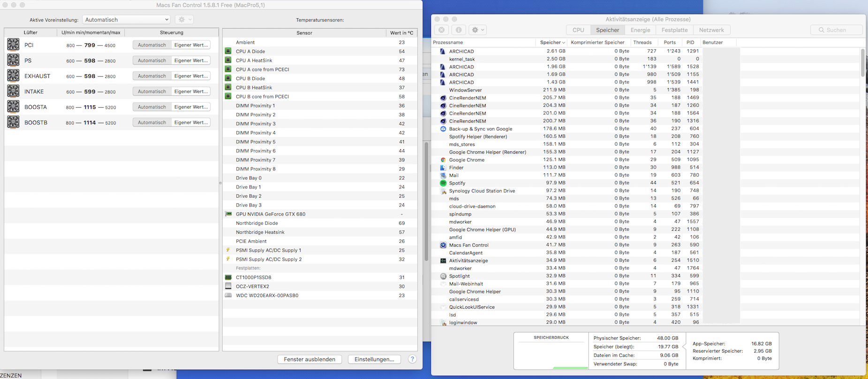Click the process list vertical scrollbar
Screen dimensions: 868x379
click(x=862, y=63)
